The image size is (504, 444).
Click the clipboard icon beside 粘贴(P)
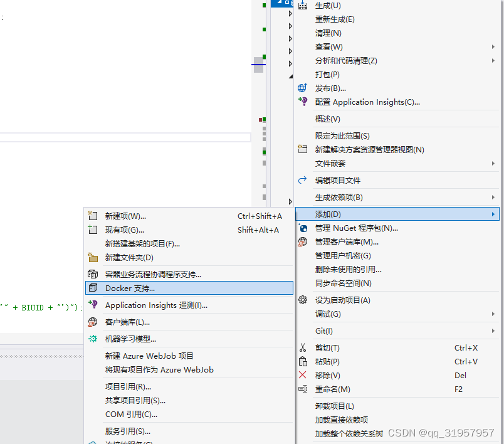[303, 361]
